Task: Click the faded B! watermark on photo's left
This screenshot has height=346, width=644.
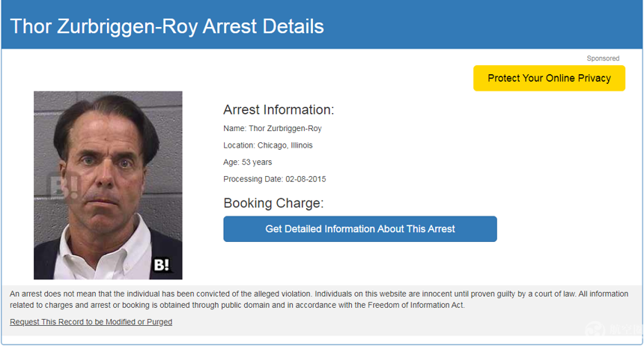Action: (58, 186)
